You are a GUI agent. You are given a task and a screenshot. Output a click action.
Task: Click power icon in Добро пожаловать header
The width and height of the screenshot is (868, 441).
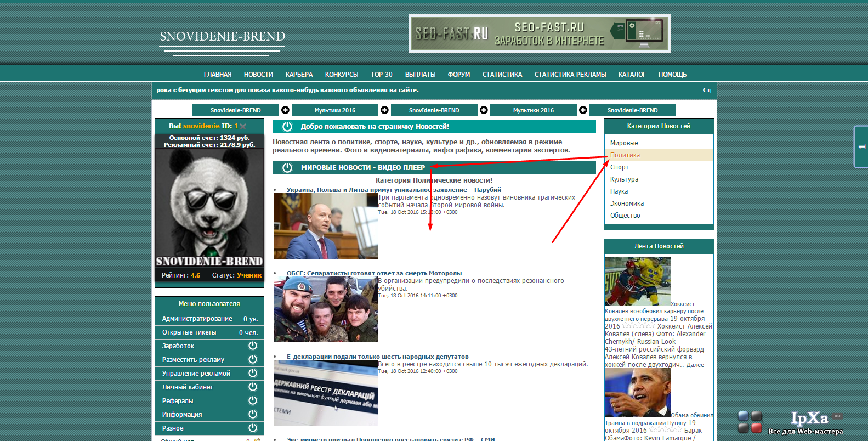point(287,127)
